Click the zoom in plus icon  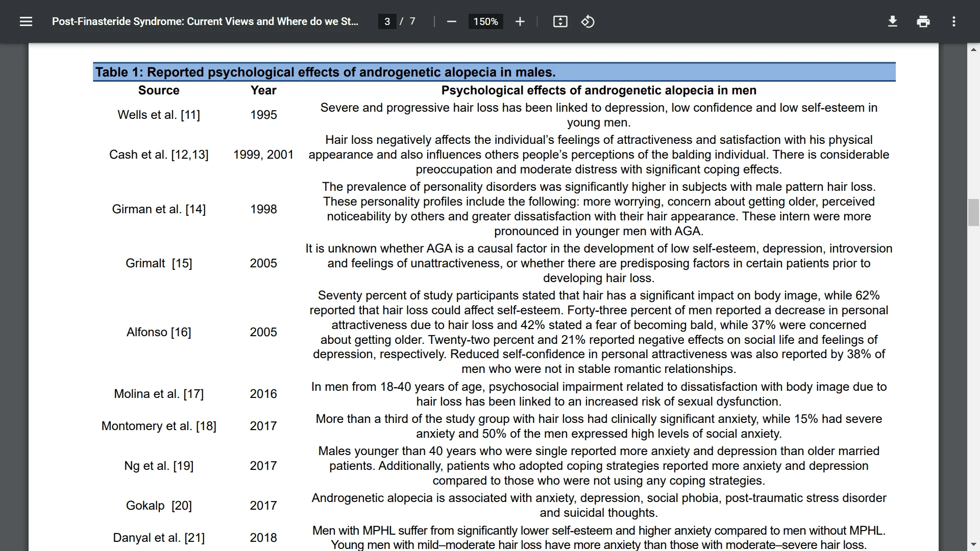pos(520,21)
